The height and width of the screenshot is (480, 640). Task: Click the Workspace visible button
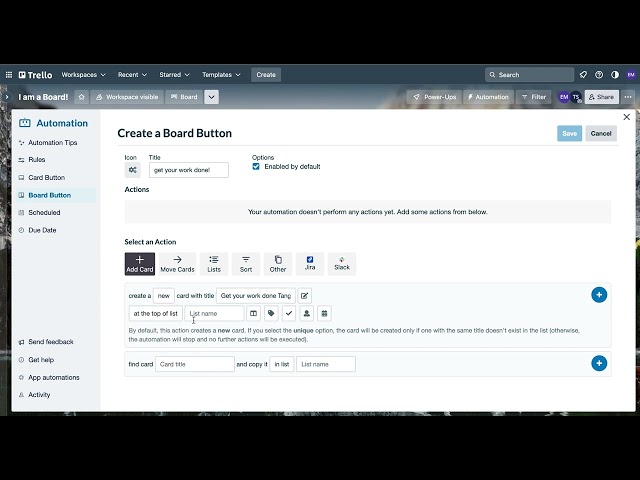coord(127,97)
